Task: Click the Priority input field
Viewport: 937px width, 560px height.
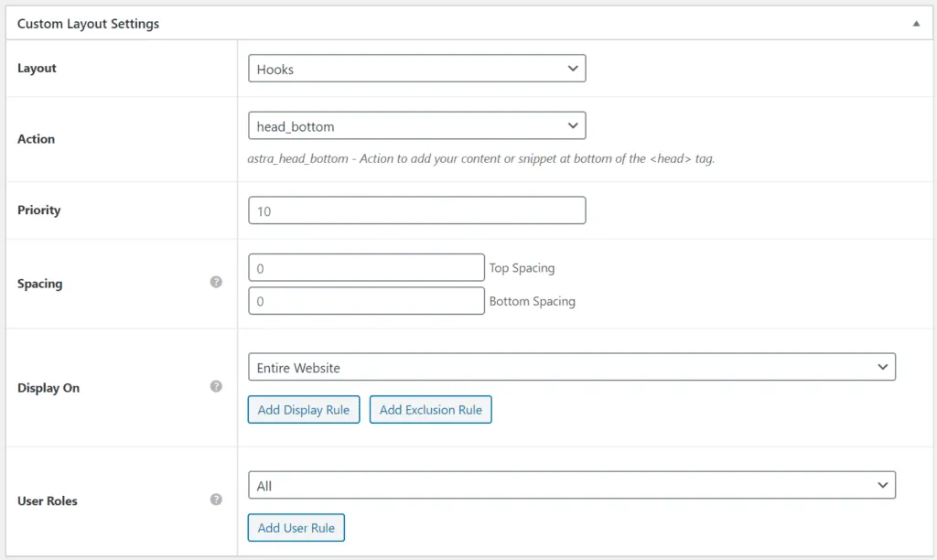Action: 416,210
